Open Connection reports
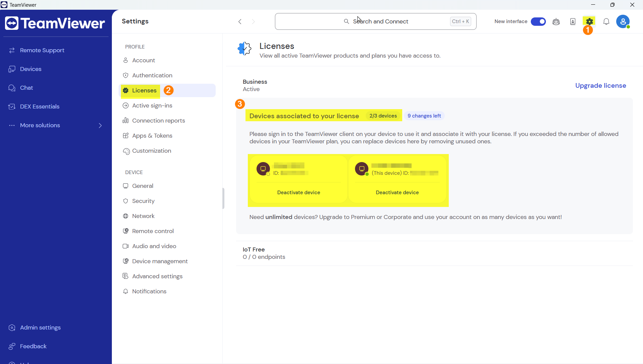Screen dimensions: 643x364 tap(167, 121)
